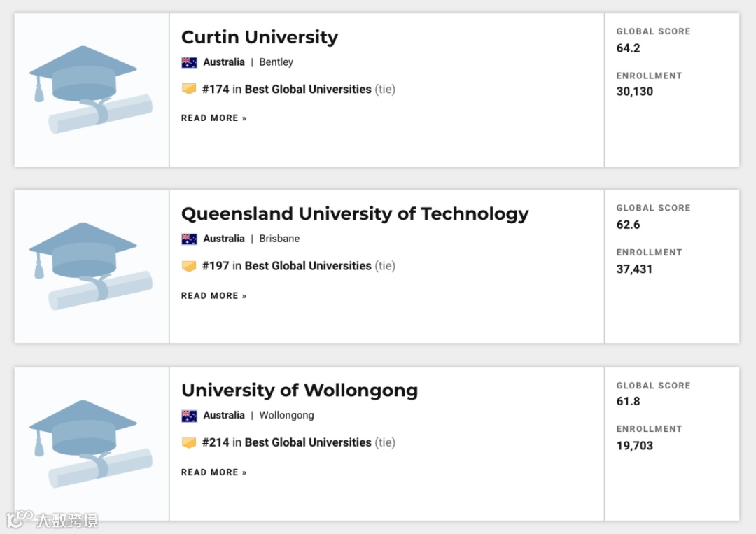Image resolution: width=756 pixels, height=534 pixels.
Task: Click Curtin University global score 64.2
Action: [x=629, y=48]
